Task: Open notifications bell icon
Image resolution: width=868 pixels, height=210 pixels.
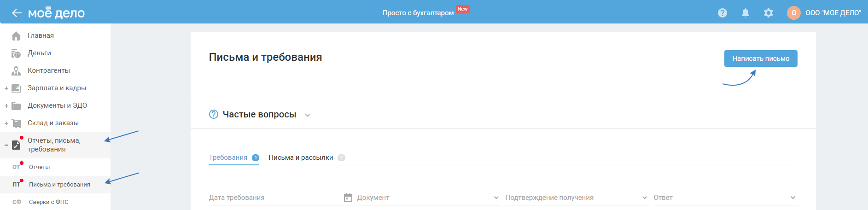Action: [x=746, y=13]
